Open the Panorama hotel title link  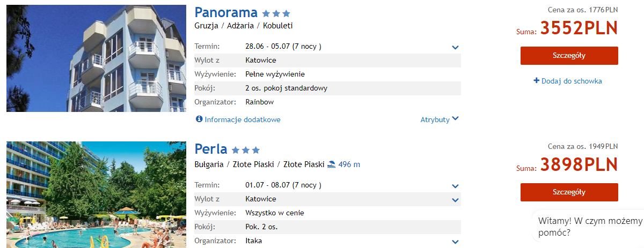(x=225, y=13)
